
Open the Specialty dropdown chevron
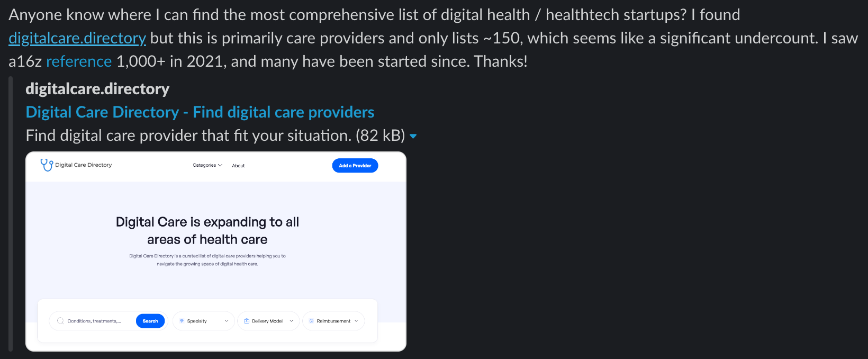(227, 321)
